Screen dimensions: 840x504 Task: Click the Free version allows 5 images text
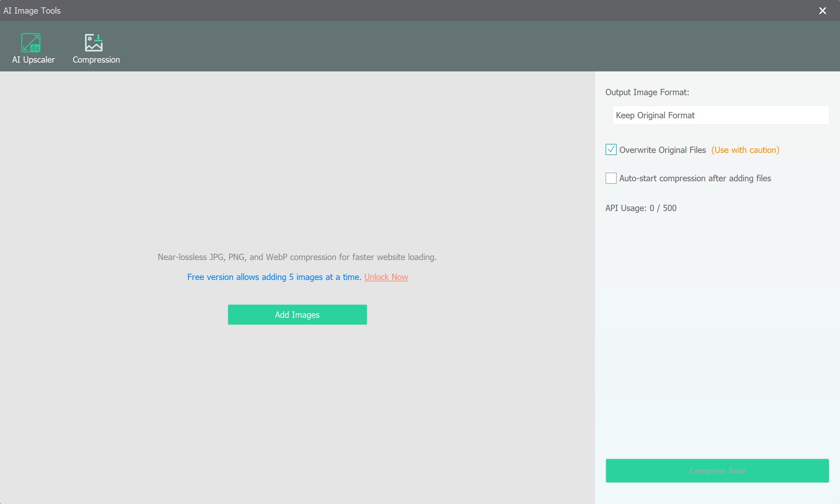274,277
